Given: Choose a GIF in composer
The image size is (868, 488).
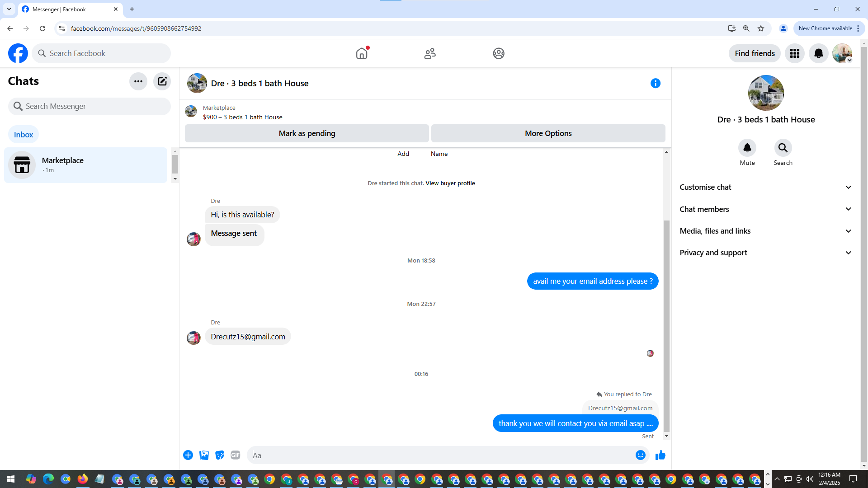Looking at the screenshot, I should point(236,455).
